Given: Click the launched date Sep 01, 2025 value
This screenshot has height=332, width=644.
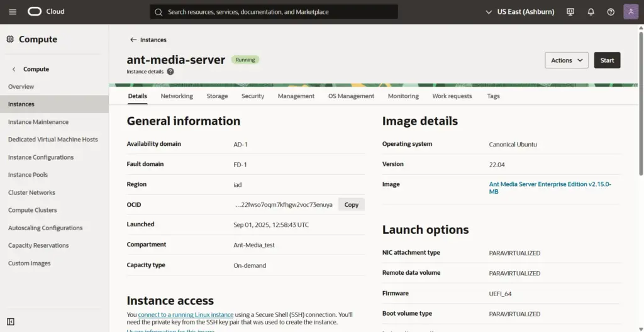Looking at the screenshot, I should 271,224.
